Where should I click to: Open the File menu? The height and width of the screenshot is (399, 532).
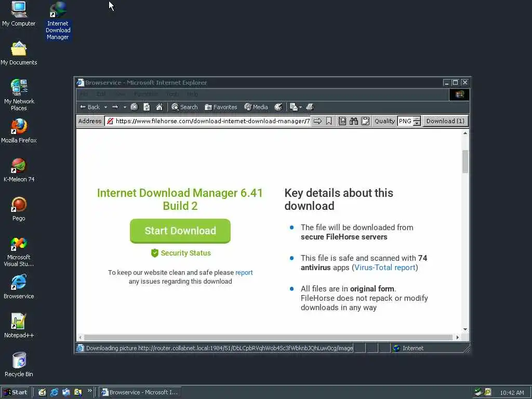84,94
